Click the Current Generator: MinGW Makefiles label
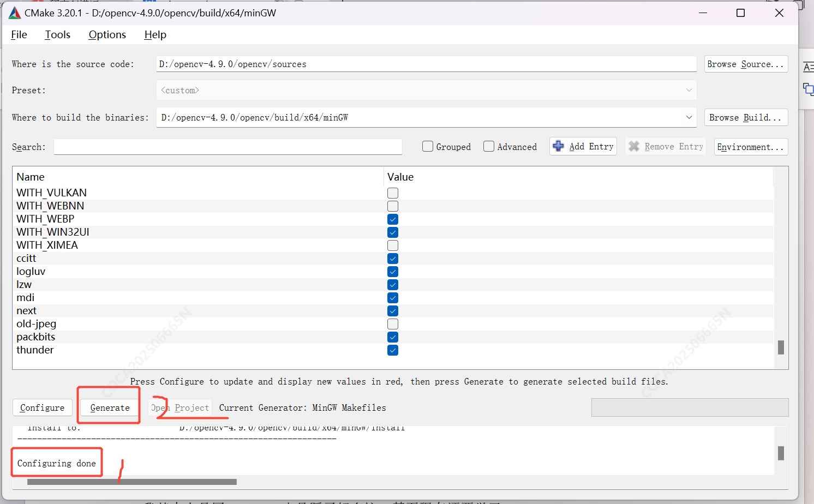 (302, 407)
